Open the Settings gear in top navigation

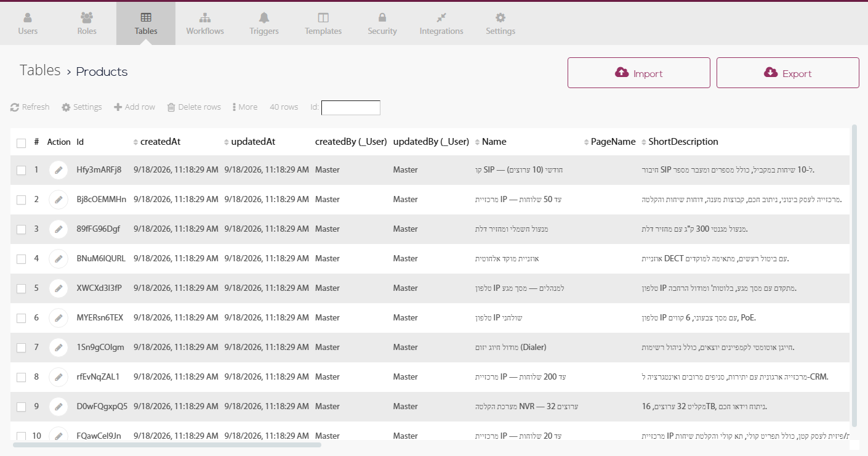500,18
